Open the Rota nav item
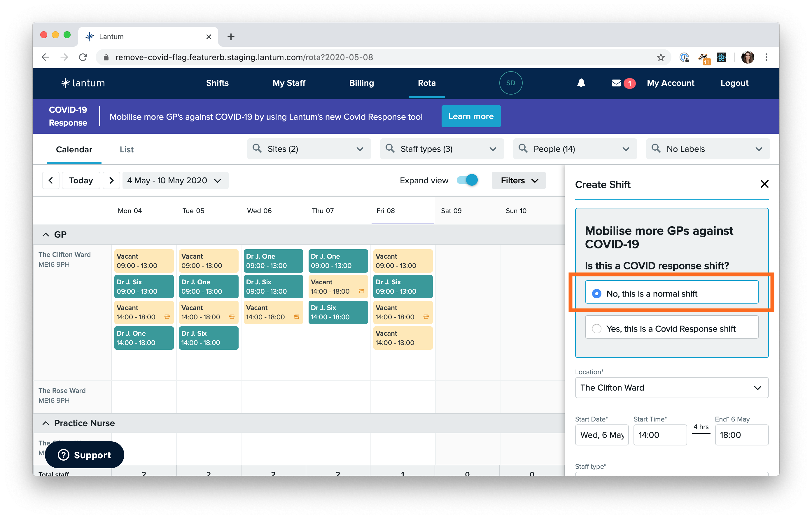The width and height of the screenshot is (812, 519). 427,83
